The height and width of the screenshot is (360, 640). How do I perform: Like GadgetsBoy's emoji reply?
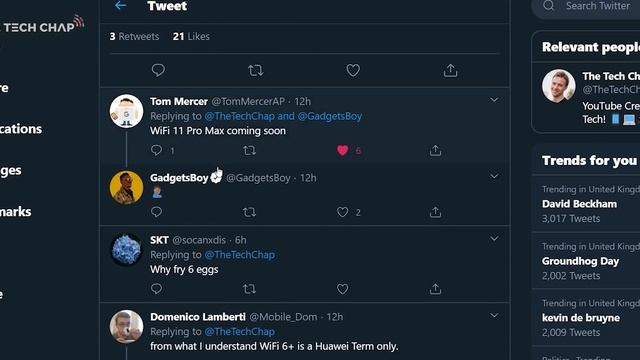(x=342, y=212)
